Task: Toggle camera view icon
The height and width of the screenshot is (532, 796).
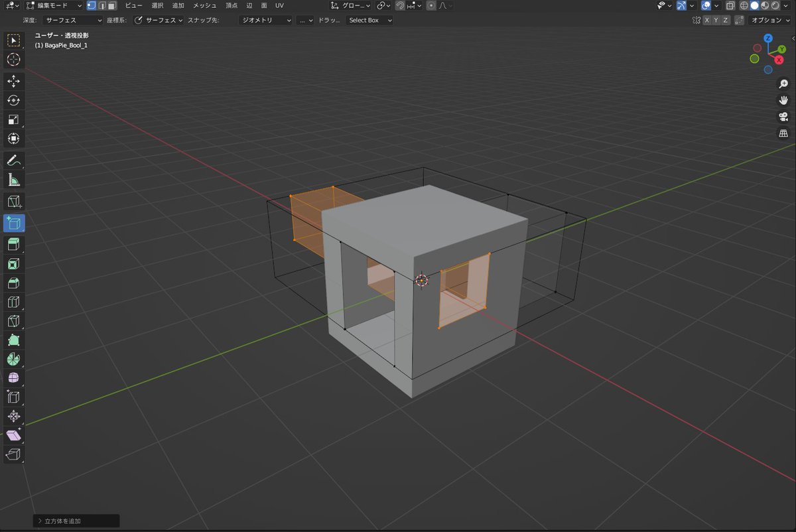Action: tap(783, 117)
